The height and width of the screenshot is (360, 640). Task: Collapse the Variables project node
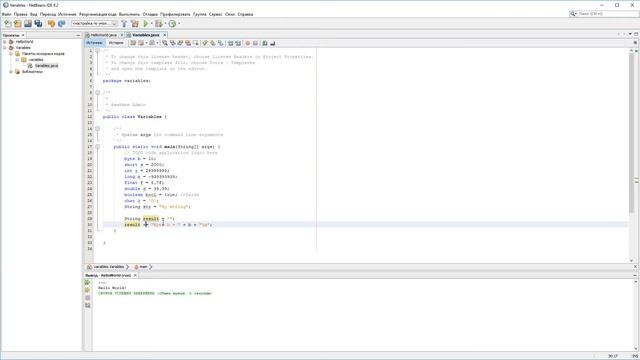[5, 48]
